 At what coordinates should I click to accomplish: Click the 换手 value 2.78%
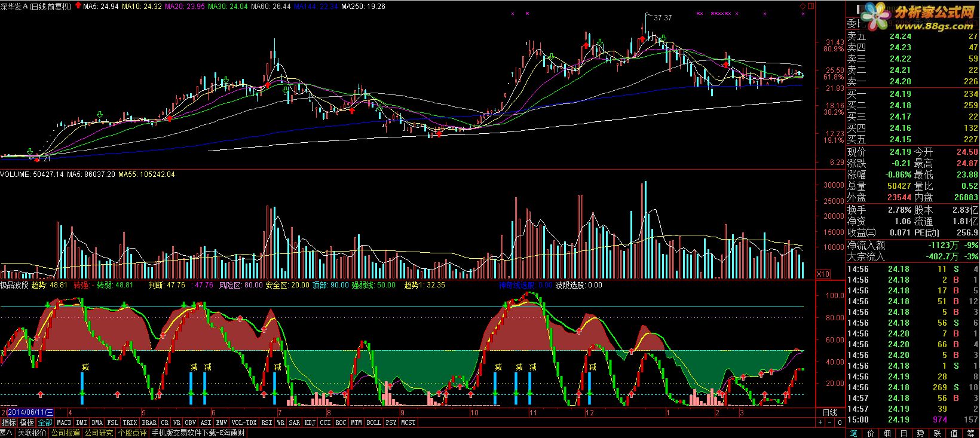899,210
